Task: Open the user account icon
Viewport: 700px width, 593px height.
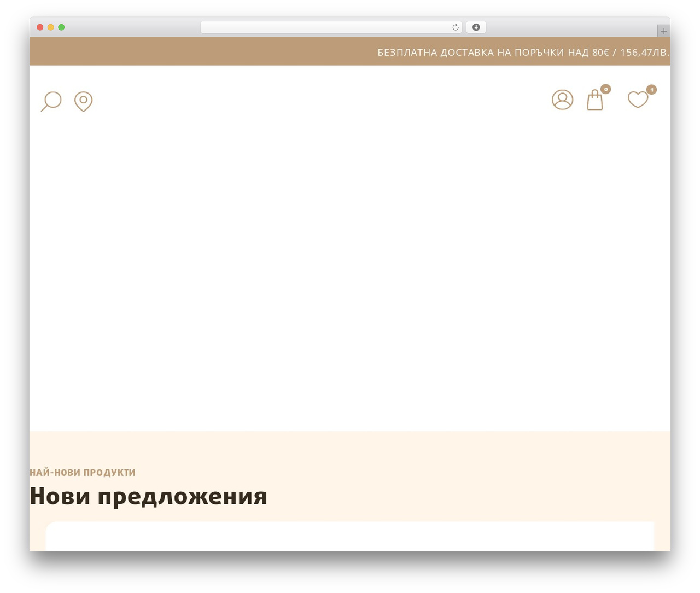Action: click(x=562, y=100)
